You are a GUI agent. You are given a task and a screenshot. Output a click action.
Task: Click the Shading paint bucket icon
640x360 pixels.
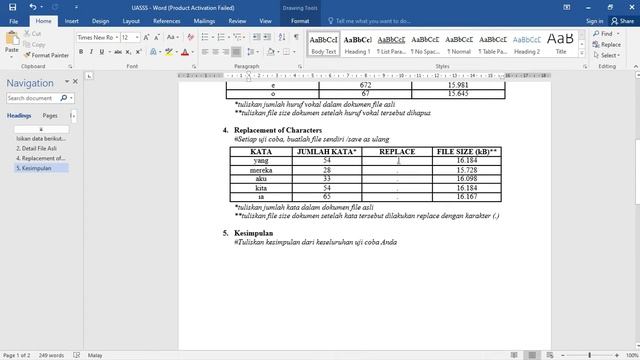click(x=270, y=52)
